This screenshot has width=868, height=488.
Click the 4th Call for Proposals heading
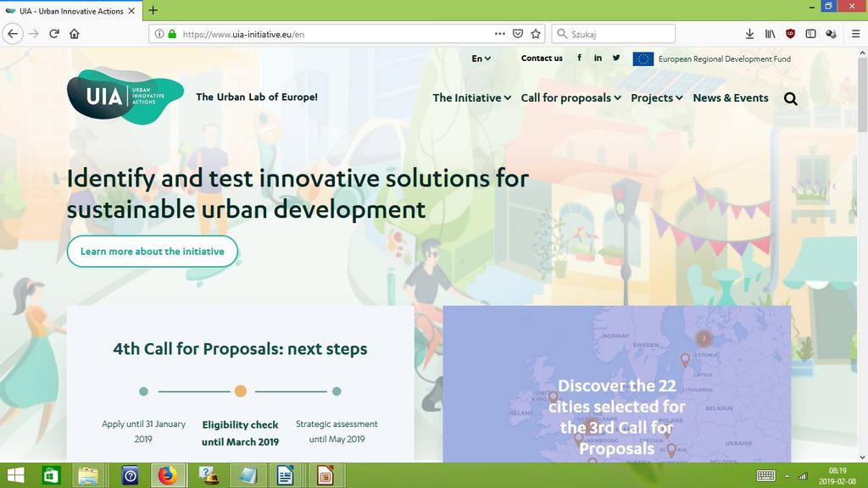click(240, 348)
